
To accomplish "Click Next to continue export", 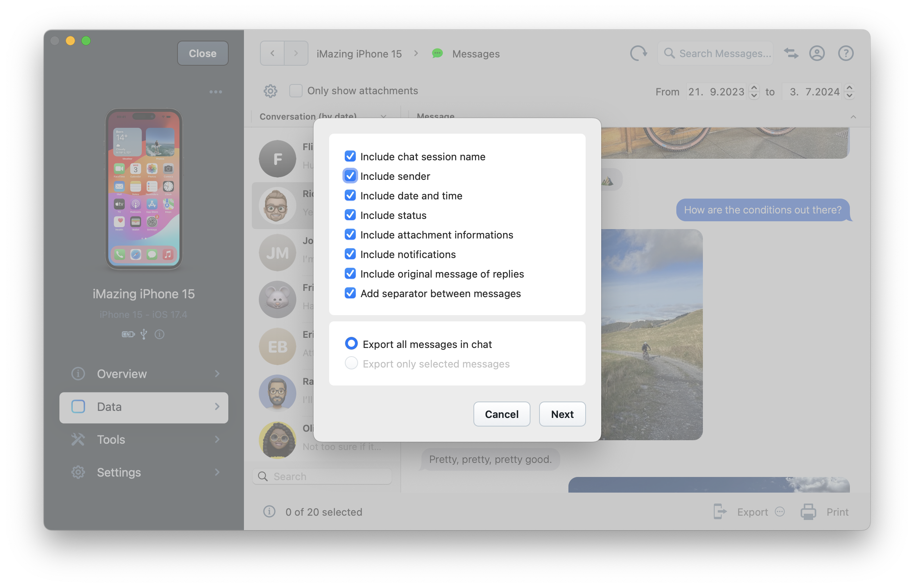I will coord(562,414).
